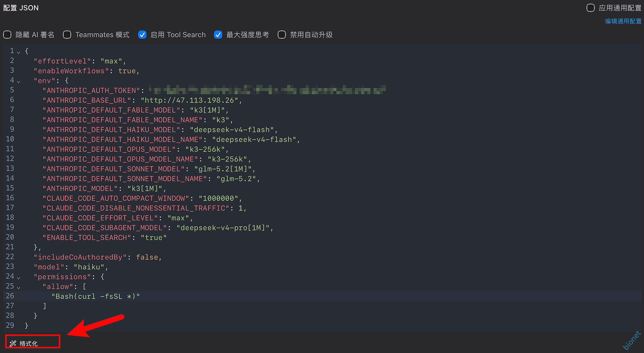Click "enableWorkflows" key text
The image size is (644, 353).
71,71
